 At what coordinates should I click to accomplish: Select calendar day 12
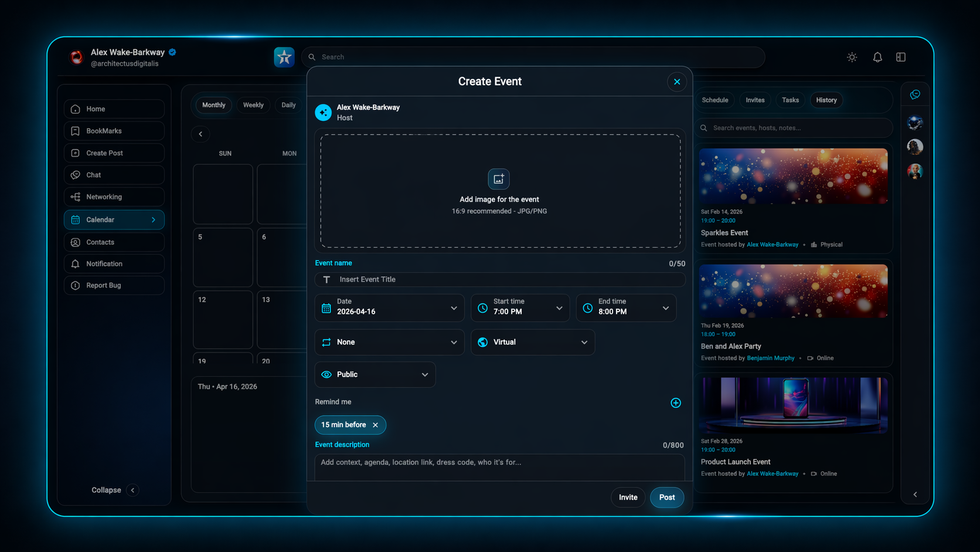tap(223, 320)
